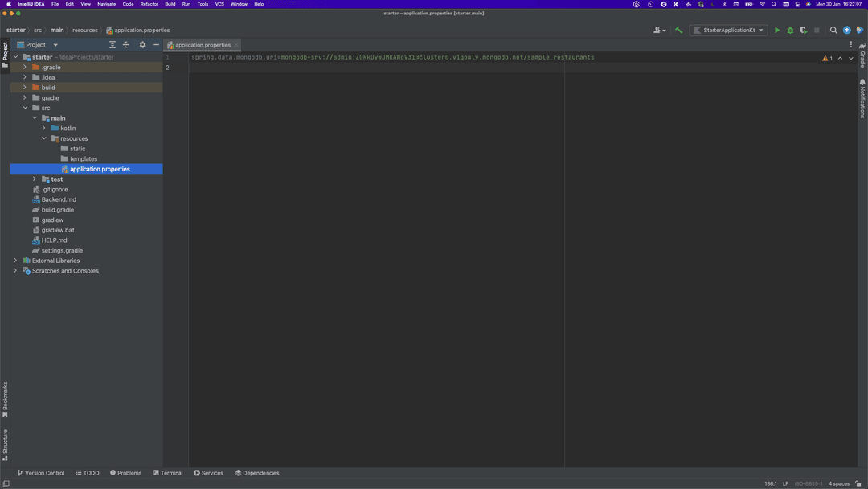Start debugging with the bug icon
The height and width of the screenshot is (489, 868).
789,30
